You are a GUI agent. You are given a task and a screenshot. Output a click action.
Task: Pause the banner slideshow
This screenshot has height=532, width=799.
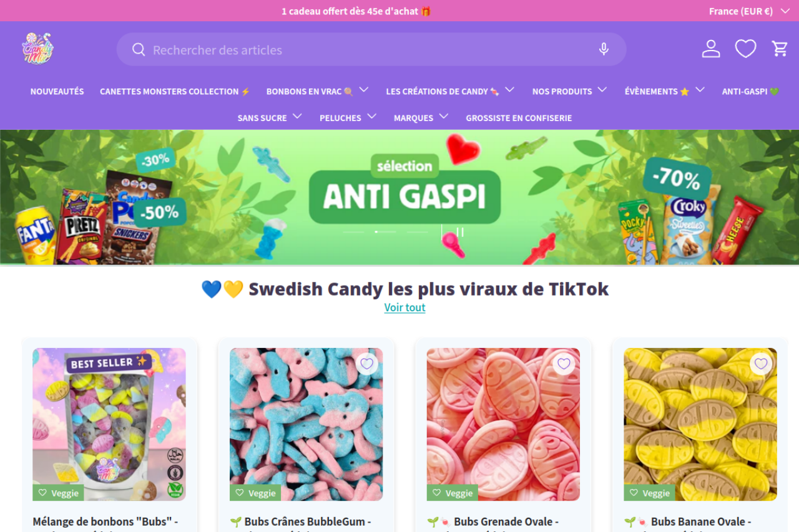coord(460,232)
